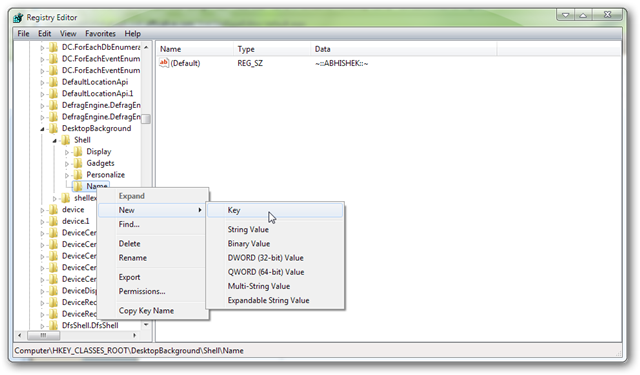Open the View menu

point(68,33)
